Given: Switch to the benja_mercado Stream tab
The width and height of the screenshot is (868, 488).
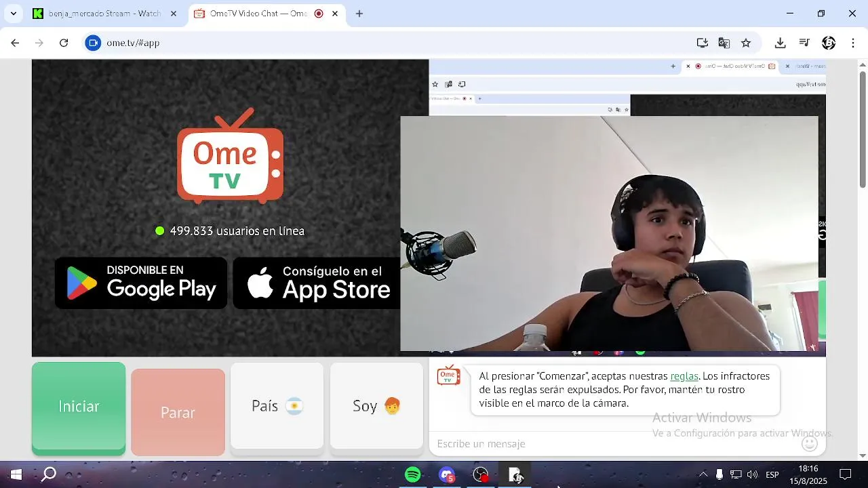Looking at the screenshot, I should [x=105, y=14].
